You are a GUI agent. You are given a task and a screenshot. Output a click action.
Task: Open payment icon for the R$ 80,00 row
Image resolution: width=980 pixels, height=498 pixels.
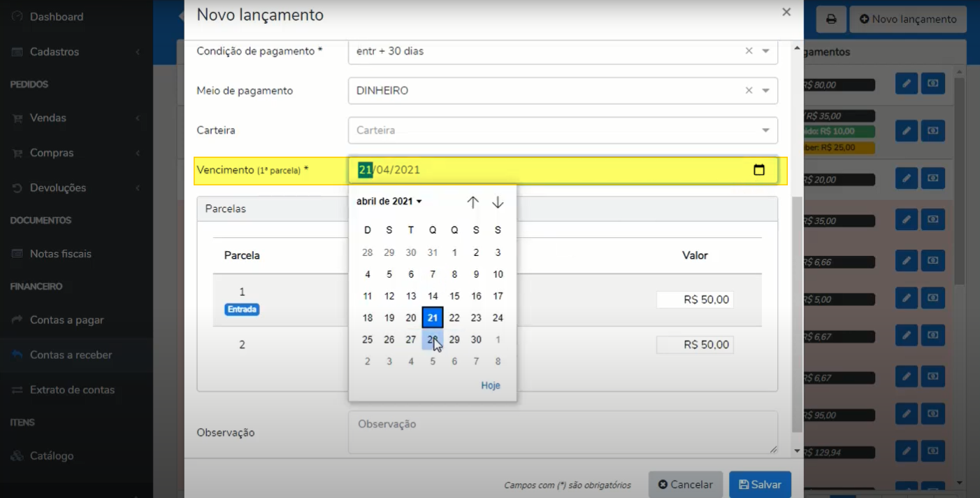click(932, 83)
